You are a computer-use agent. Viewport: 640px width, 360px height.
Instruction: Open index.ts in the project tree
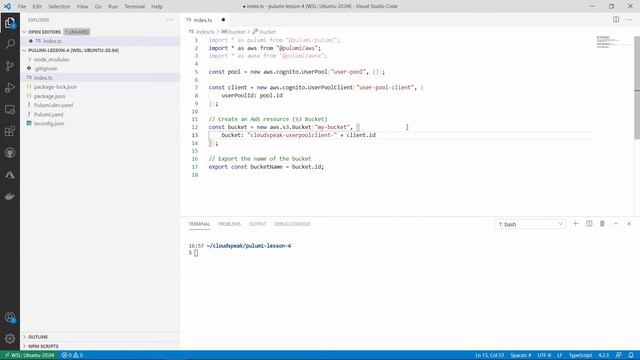click(x=43, y=78)
